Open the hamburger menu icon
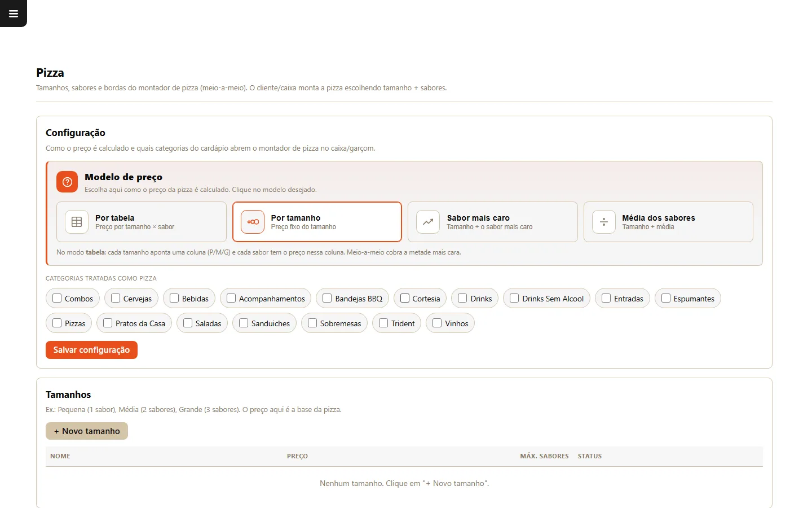Screen dimensions: 812x508 point(14,14)
